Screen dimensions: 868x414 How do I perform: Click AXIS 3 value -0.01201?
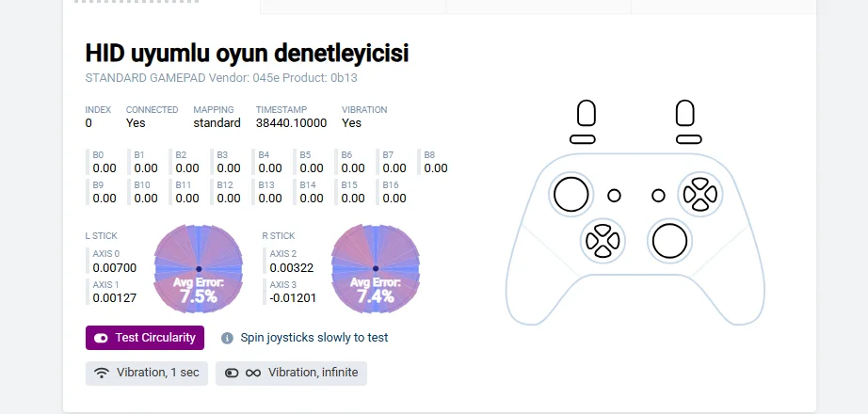(293, 297)
